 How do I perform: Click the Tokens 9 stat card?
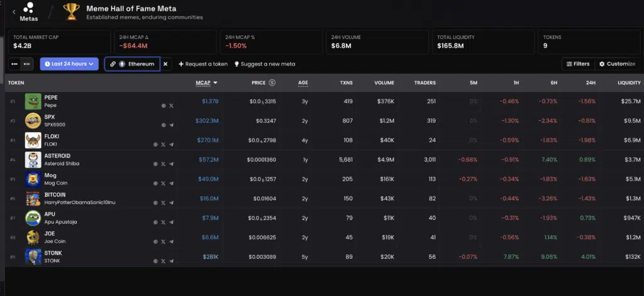click(589, 42)
